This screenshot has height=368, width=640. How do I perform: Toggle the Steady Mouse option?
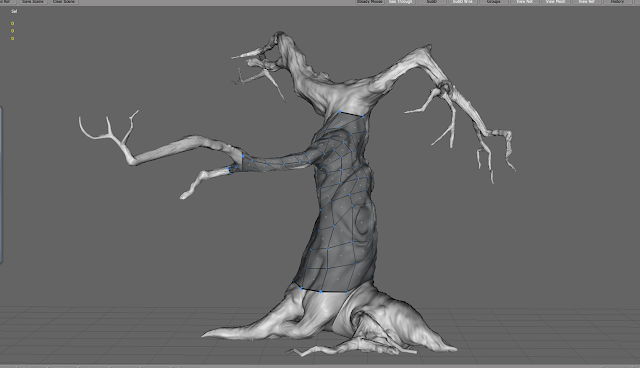click(x=369, y=2)
